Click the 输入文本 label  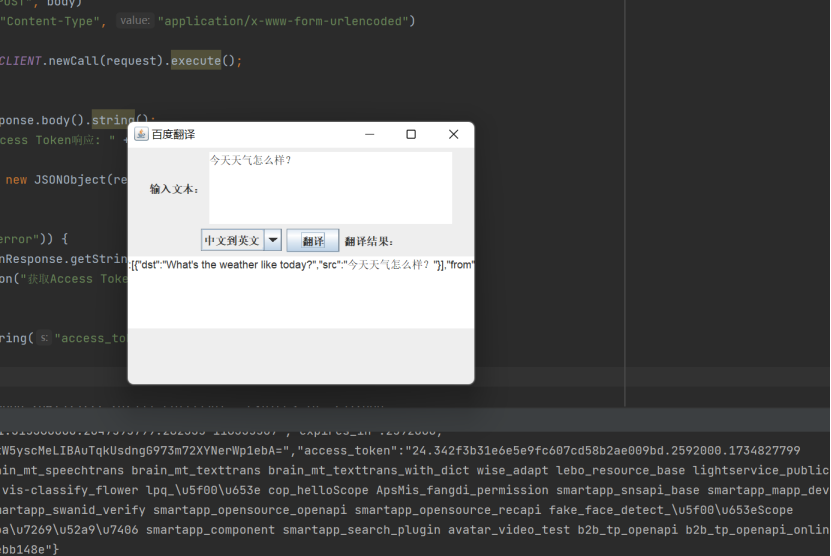click(174, 189)
